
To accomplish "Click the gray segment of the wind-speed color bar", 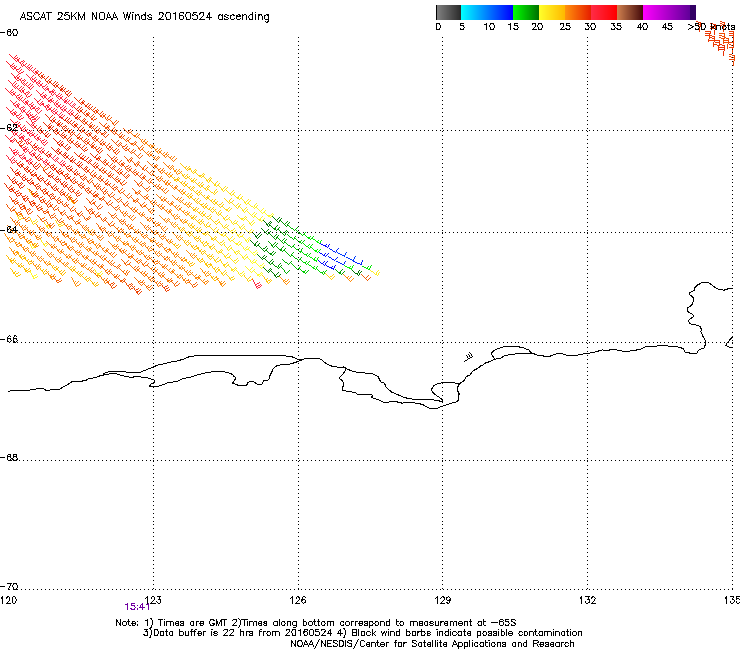I will tap(448, 12).
